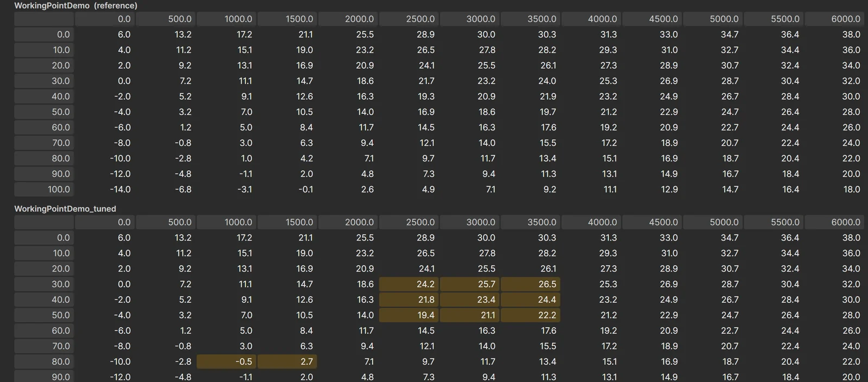Click the -0.1 cell in row 100.0

288,189
